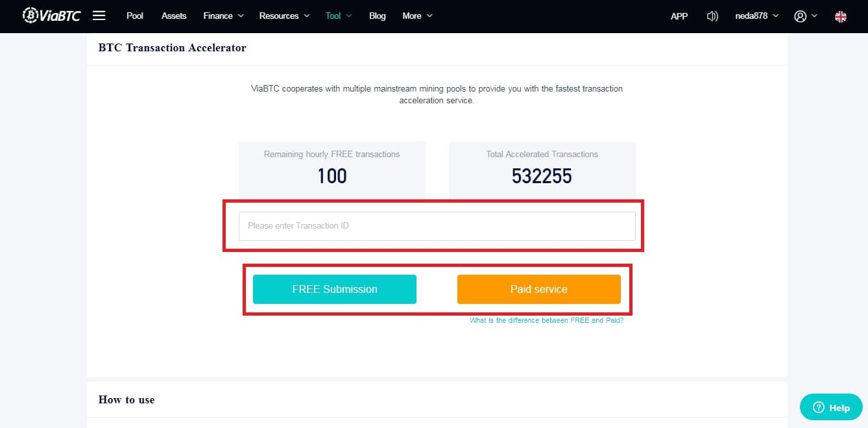
Task: Click the Transaction ID input field
Action: pyautogui.click(x=437, y=226)
